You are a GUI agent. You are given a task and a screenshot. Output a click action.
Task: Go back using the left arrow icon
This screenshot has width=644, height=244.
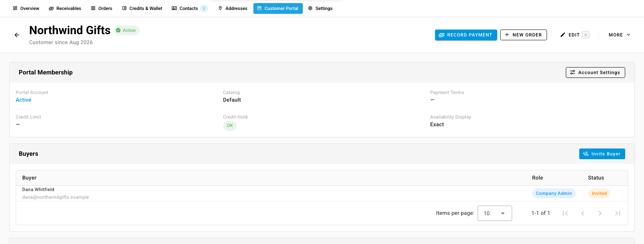pyautogui.click(x=17, y=35)
